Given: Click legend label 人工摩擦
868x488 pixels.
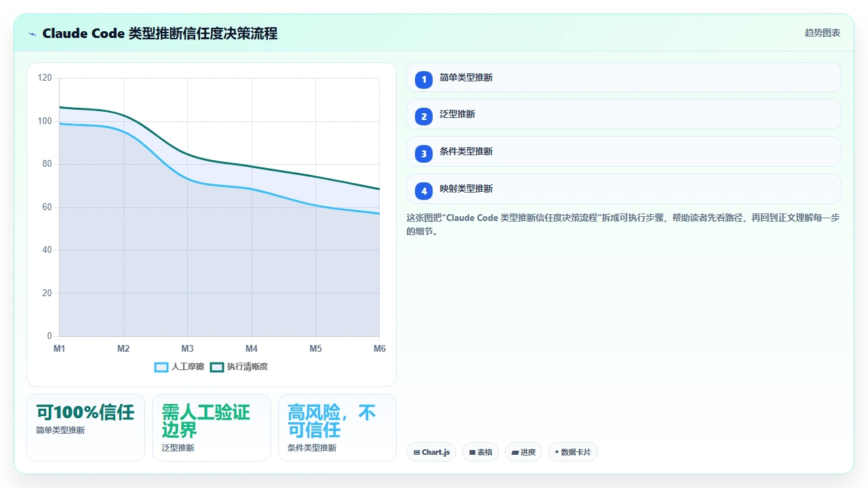Looking at the screenshot, I should point(188,367).
